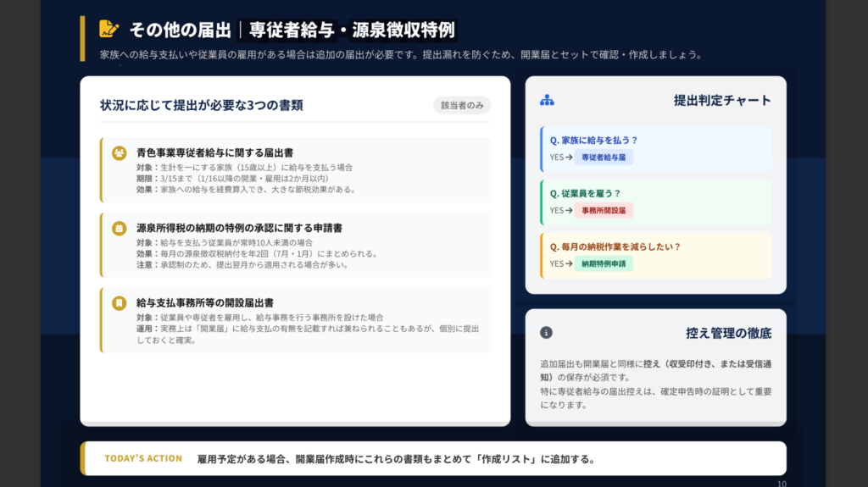The height and width of the screenshot is (487, 868).
Task: Click the TODAY'S ACTION label
Action: coord(143,458)
